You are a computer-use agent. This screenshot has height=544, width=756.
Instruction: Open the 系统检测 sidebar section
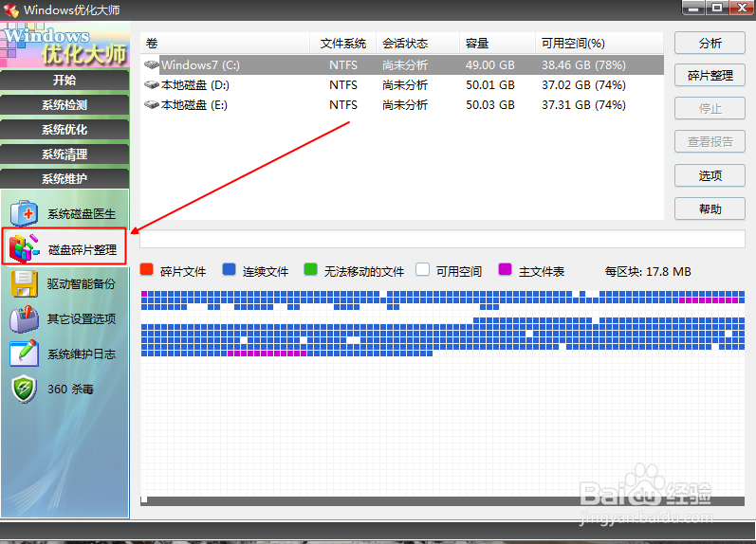pos(65,104)
